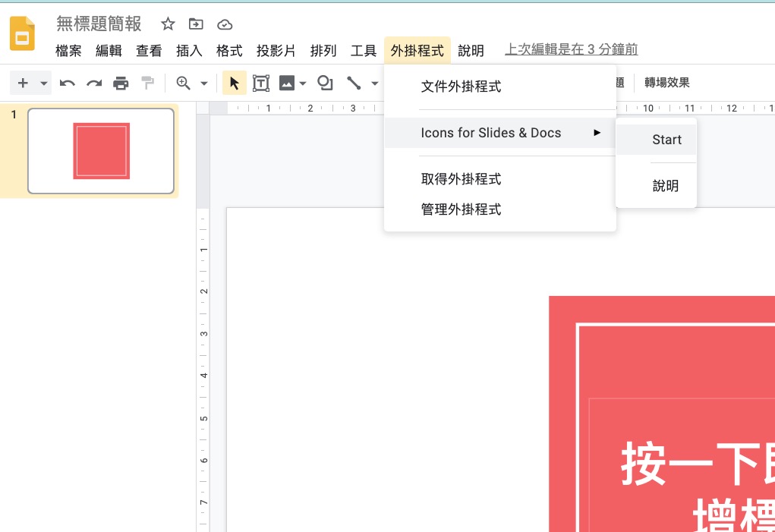Open the image insert dropdown arrow
775x532 pixels.
click(x=303, y=83)
